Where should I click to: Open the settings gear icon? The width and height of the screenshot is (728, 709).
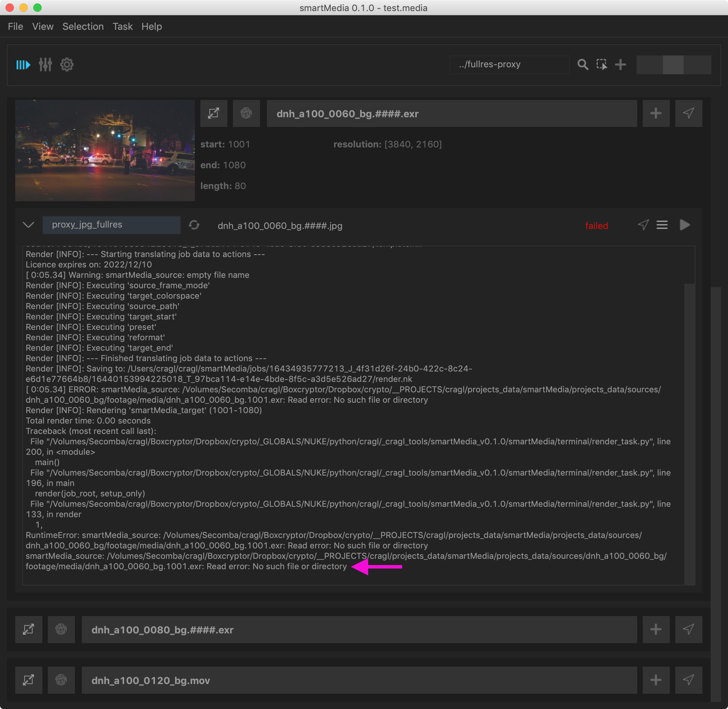67,65
